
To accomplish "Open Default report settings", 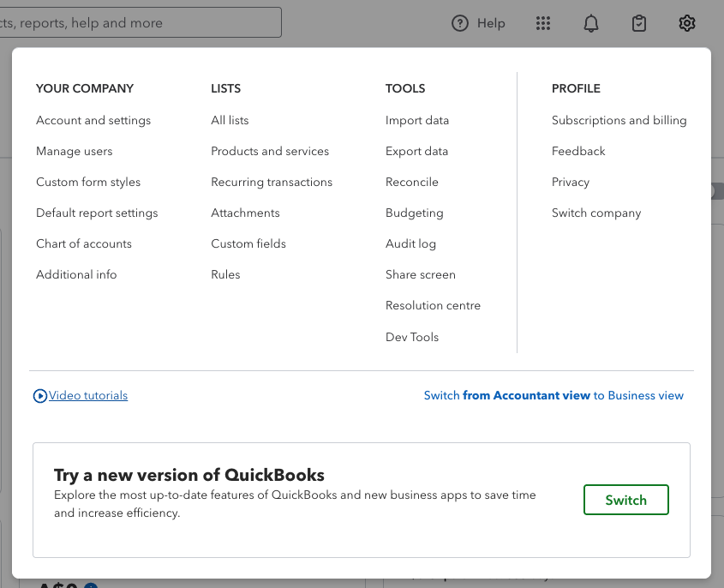I will click(x=97, y=213).
